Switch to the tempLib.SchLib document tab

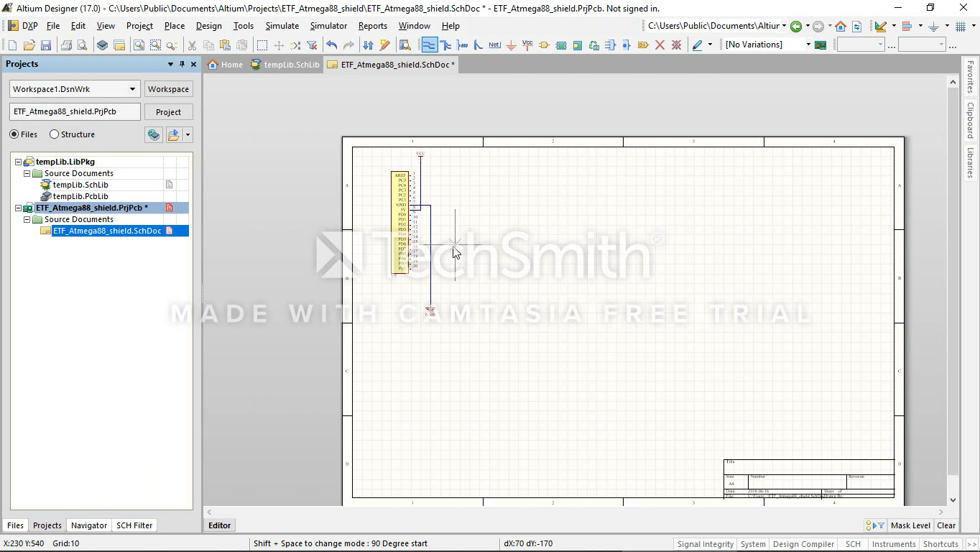[x=285, y=65]
